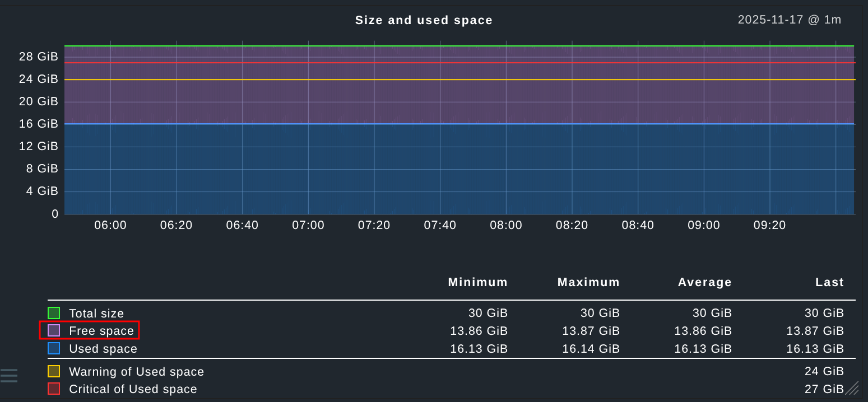Click the Maximum column header
Screen dimensions: 868x402
pyautogui.click(x=588, y=282)
